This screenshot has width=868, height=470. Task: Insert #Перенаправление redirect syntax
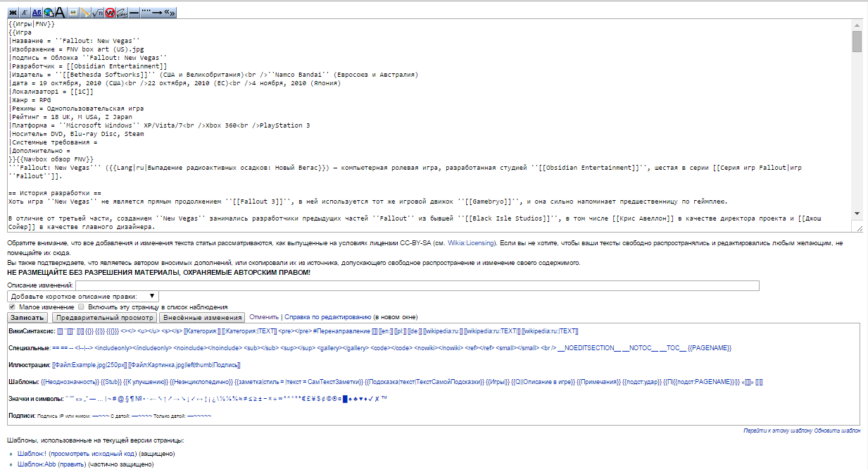pos(341,330)
